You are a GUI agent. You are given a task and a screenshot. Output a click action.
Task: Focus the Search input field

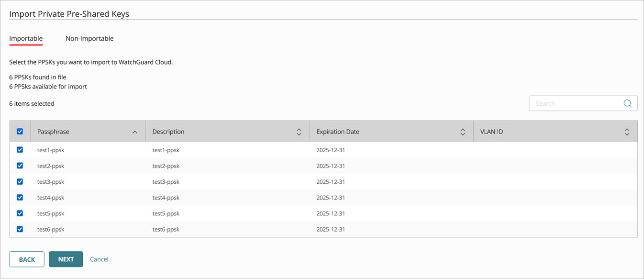point(574,103)
